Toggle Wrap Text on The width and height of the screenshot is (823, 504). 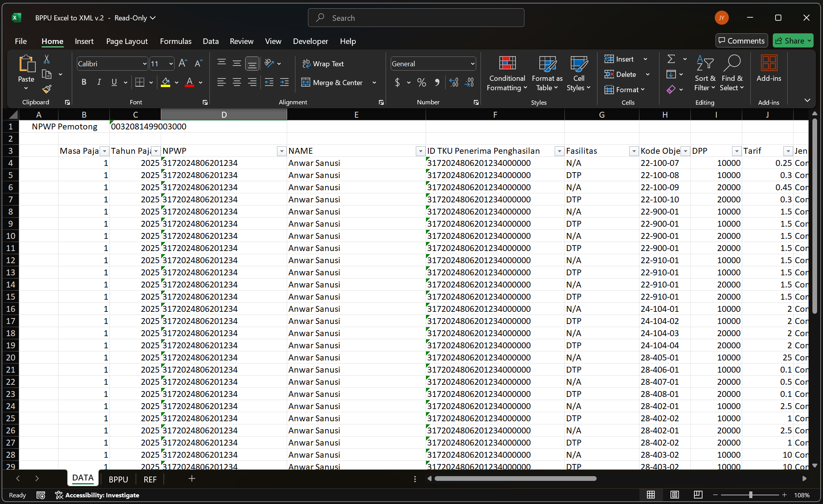pos(323,64)
